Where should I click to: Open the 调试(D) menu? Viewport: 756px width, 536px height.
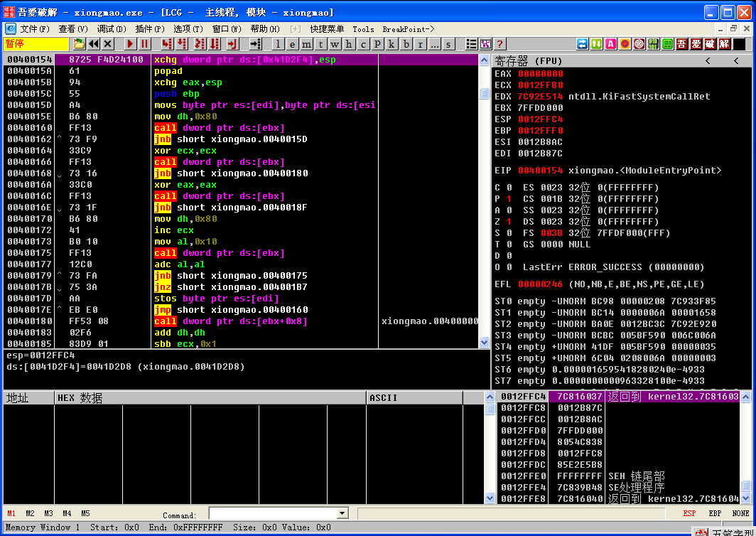(x=112, y=29)
